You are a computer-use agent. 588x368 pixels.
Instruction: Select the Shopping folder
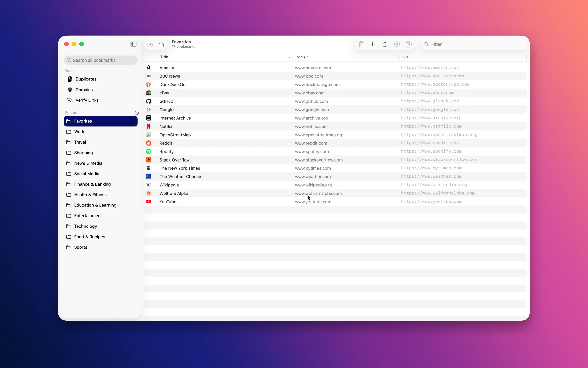[x=101, y=153]
